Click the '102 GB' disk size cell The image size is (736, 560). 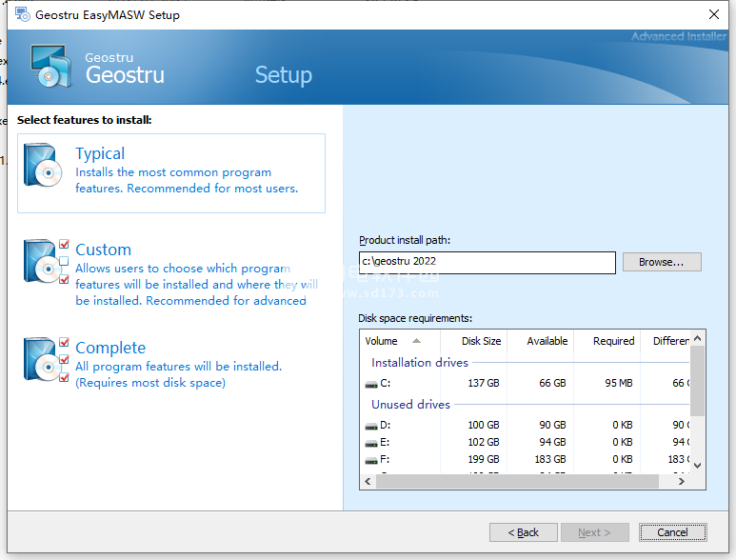coord(484,442)
